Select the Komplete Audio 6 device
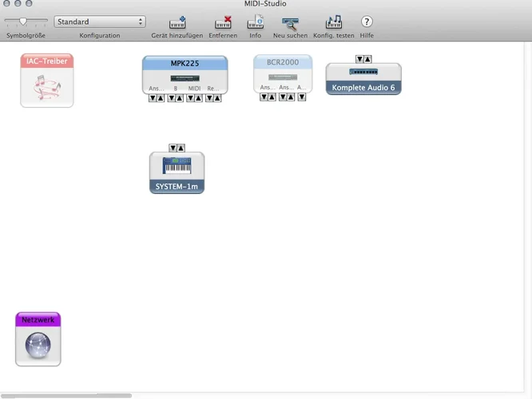532x399 pixels. [363, 79]
